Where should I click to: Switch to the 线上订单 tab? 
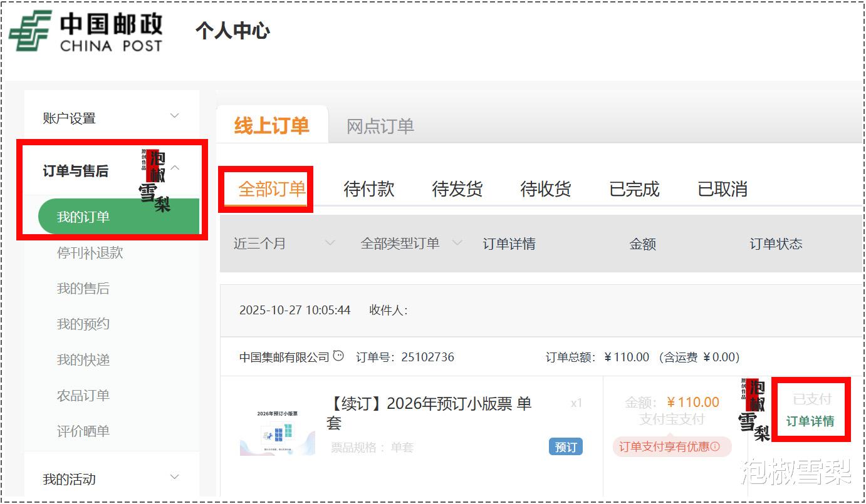[x=272, y=125]
